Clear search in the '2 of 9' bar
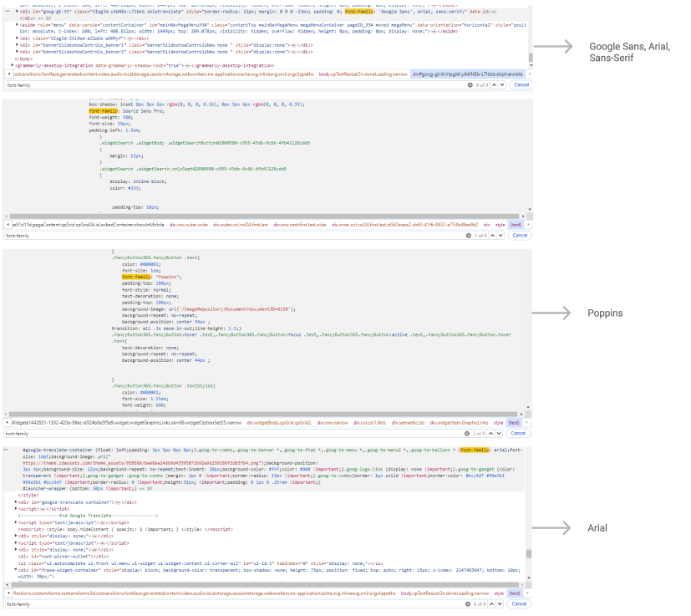The height and width of the screenshot is (616, 691). [x=467, y=434]
